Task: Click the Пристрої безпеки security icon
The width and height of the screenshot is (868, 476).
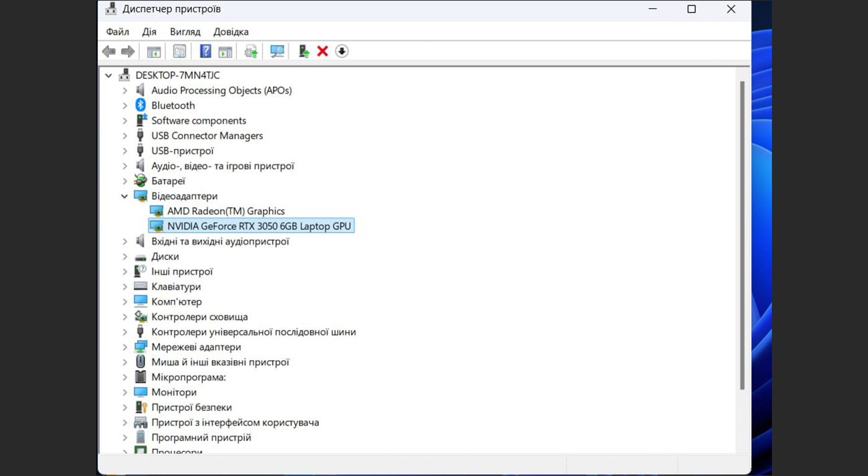Action: 141,407
